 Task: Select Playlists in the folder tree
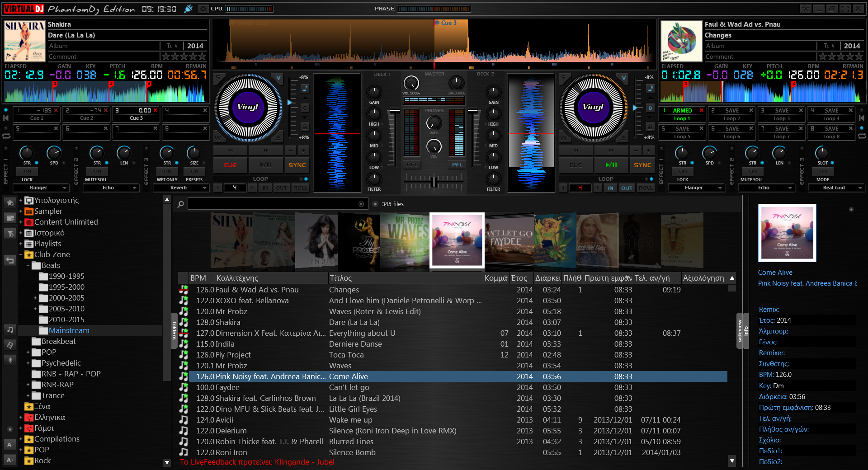(47, 244)
